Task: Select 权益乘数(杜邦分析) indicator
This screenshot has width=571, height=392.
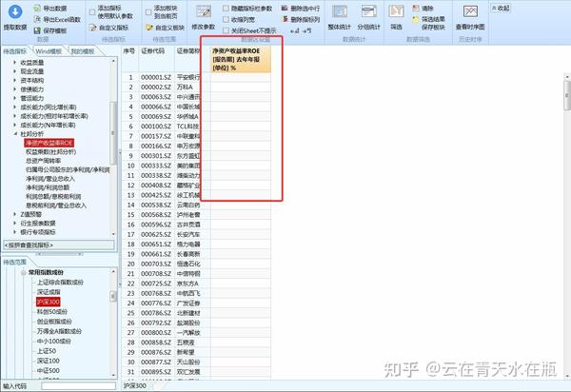Action: pos(51,152)
